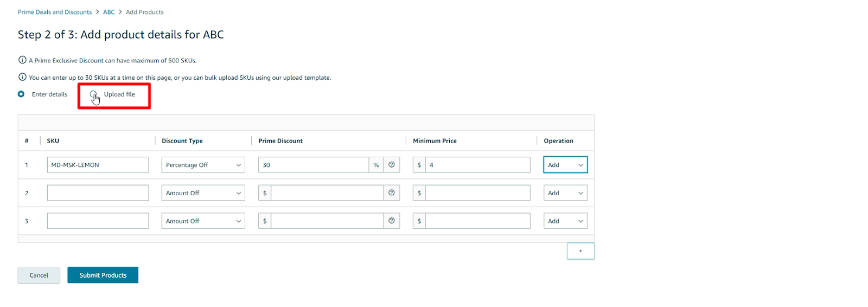
Task: Click the Cancel button
Action: [x=39, y=275]
